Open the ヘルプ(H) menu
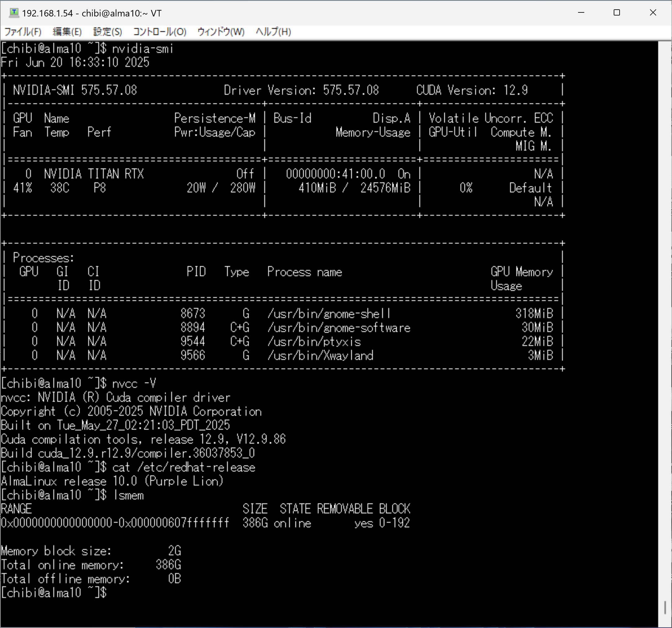672x628 pixels. [x=273, y=32]
